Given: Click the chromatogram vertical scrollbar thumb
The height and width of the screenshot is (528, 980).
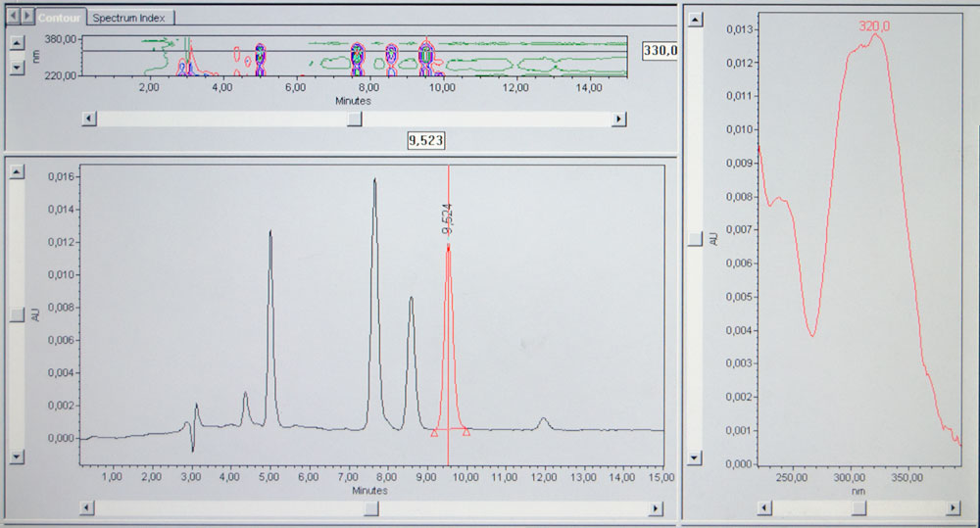Looking at the screenshot, I should click(x=17, y=314).
